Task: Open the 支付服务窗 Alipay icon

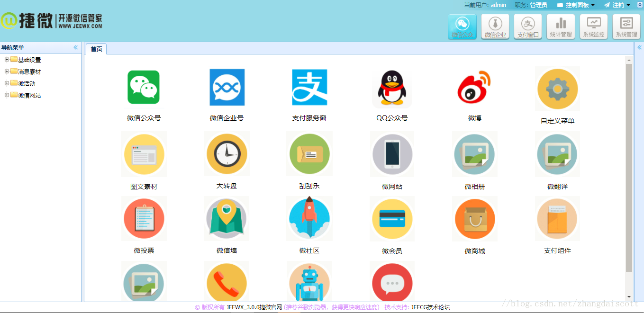Action: [x=309, y=87]
